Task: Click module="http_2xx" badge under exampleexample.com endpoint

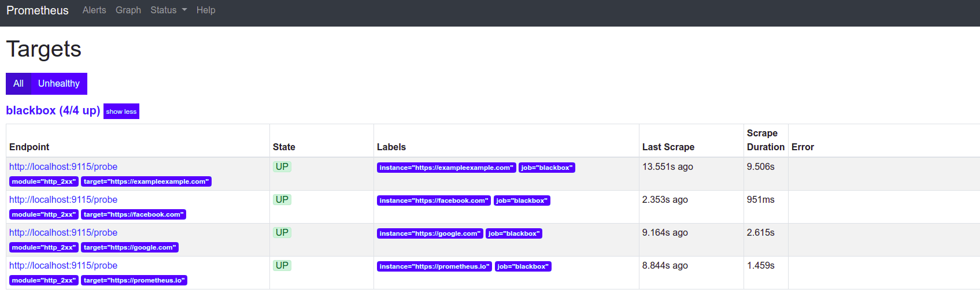Action: click(44, 181)
